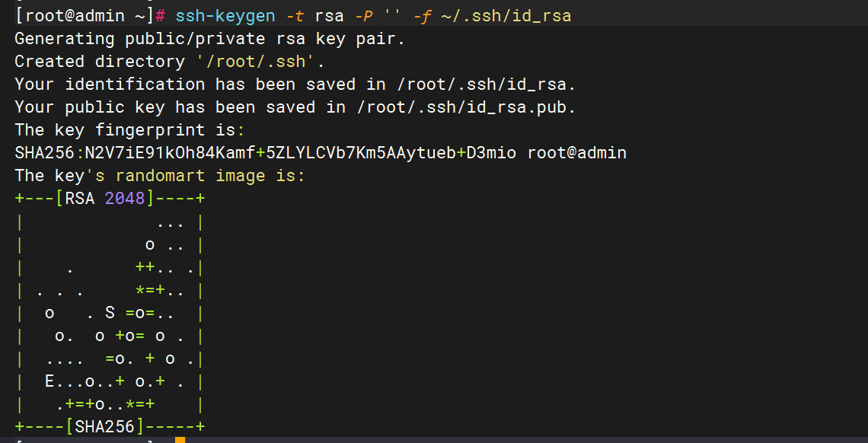Click the purple 2048 number
The width and height of the screenshot is (868, 443).
(x=125, y=198)
